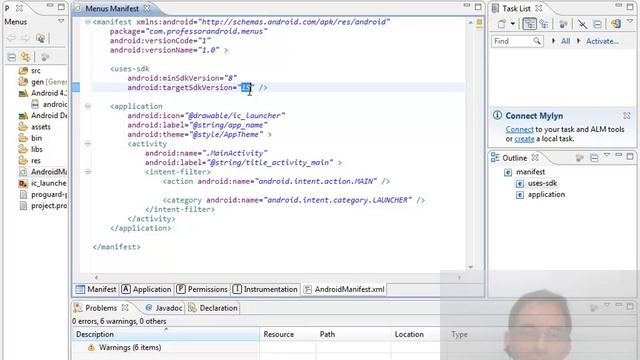The height and width of the screenshot is (360, 640).
Task: Select the Android Dependencies node
Action: 49,116
